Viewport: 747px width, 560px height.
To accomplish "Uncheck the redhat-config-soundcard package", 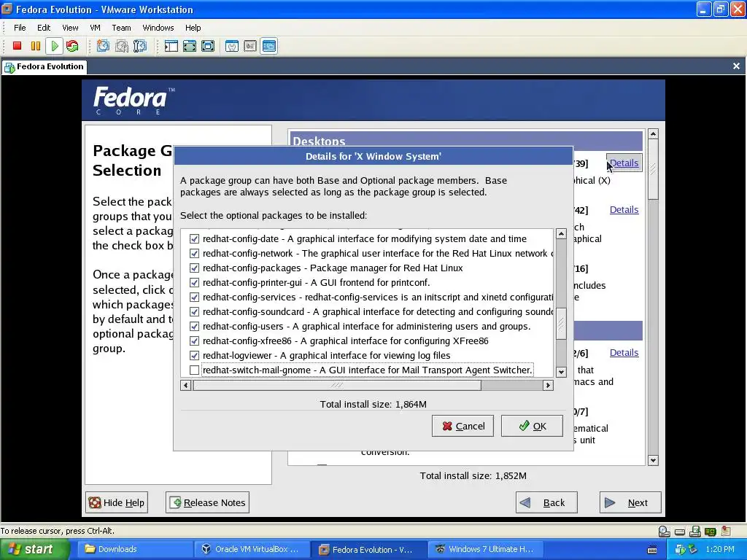I will coord(194,312).
